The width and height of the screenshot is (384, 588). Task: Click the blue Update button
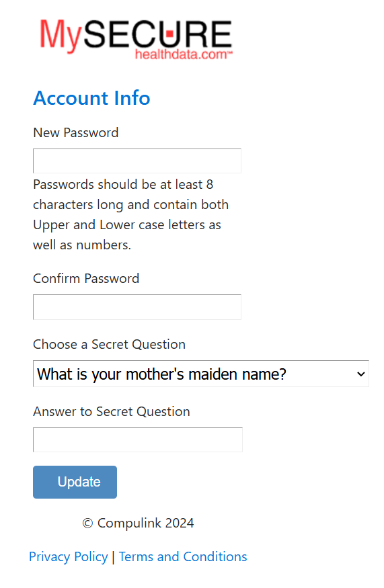click(75, 482)
